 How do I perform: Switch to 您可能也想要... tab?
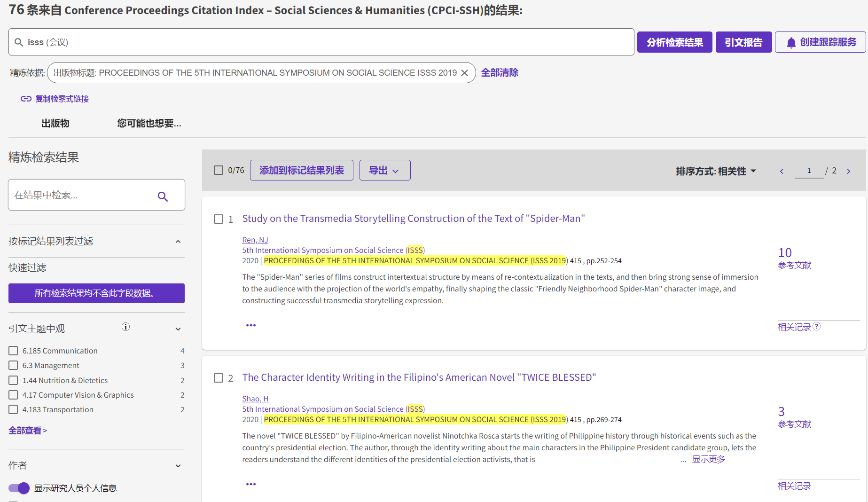149,123
